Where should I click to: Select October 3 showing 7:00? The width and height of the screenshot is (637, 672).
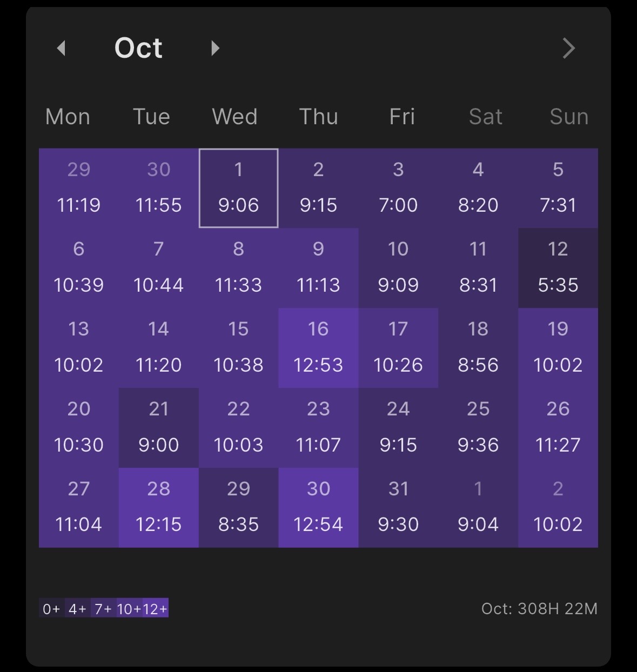click(x=398, y=188)
